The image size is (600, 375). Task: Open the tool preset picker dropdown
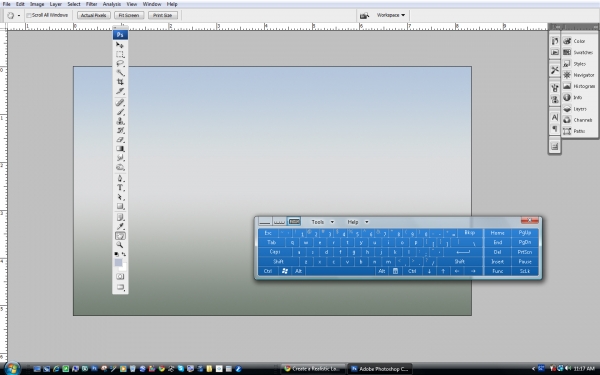[x=19, y=16]
